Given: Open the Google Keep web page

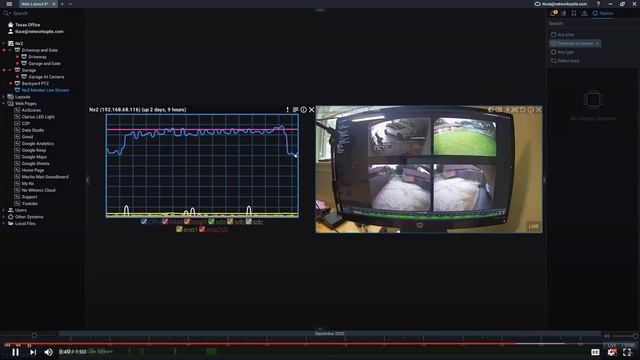Looking at the screenshot, I should click(x=34, y=150).
